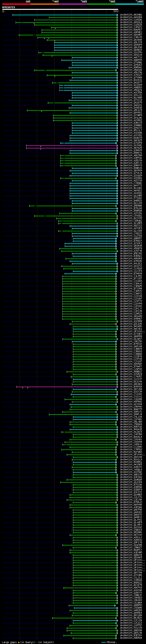Image resolution: width=146 pixels, height=644 pixels.
Task: Open the UniRef100_C1MZD6 hit label
Action: point(131,20)
